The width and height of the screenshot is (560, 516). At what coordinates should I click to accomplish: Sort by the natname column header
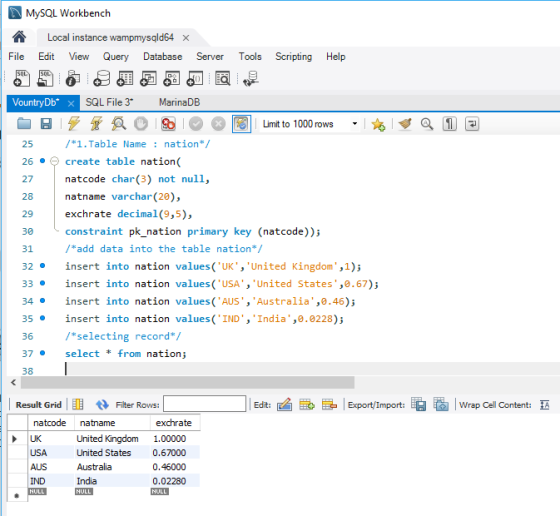pyautogui.click(x=112, y=422)
